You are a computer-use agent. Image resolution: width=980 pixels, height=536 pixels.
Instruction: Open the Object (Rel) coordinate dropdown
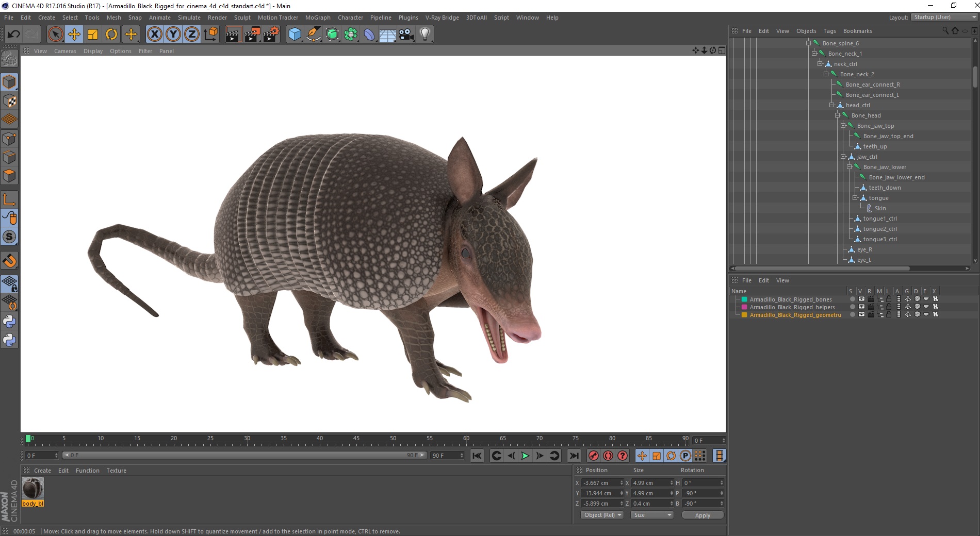pyautogui.click(x=602, y=515)
